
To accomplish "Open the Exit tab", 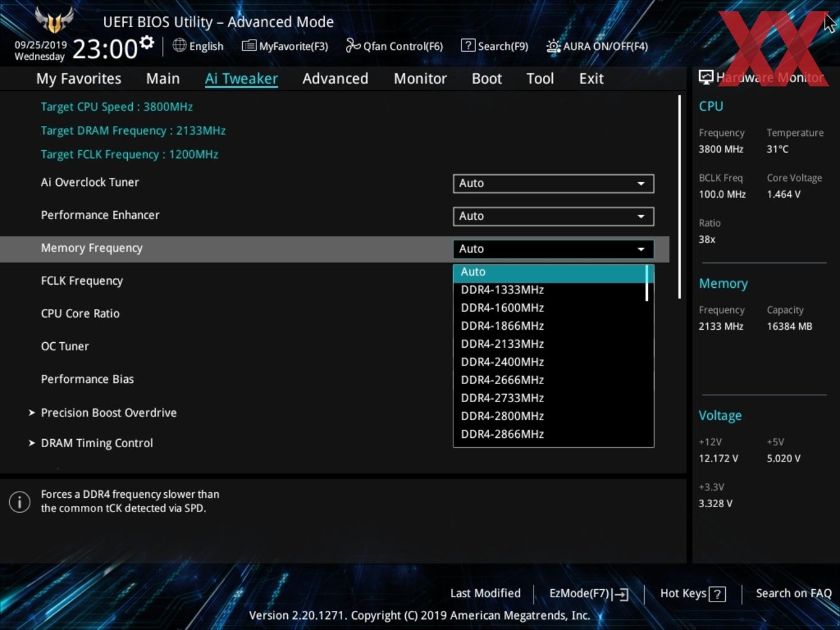I will 591,78.
